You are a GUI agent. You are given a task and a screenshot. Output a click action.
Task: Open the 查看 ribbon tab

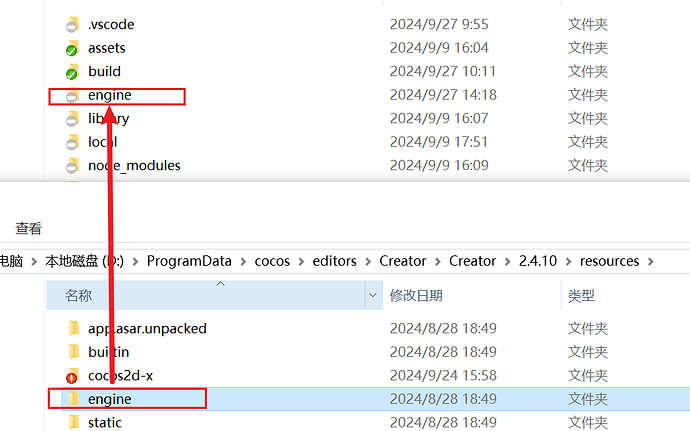tap(28, 229)
